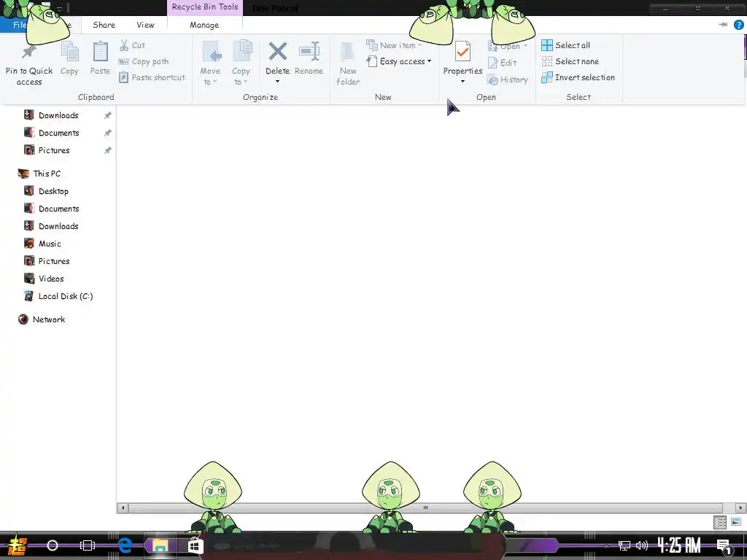This screenshot has width=747, height=560.
Task: Click the horizontal scrollbar thumb
Action: [x=425, y=507]
